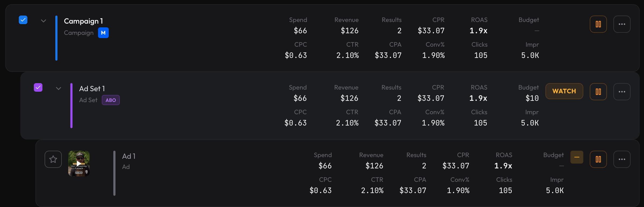This screenshot has width=644, height=207.
Task: Pause Ad Set 1 with the pause icon
Action: (598, 92)
